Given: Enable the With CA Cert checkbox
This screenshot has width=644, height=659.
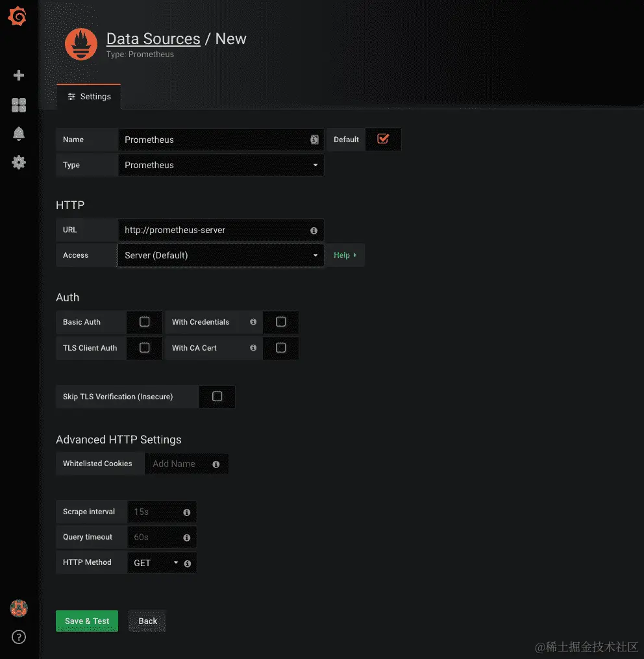Looking at the screenshot, I should [x=281, y=347].
